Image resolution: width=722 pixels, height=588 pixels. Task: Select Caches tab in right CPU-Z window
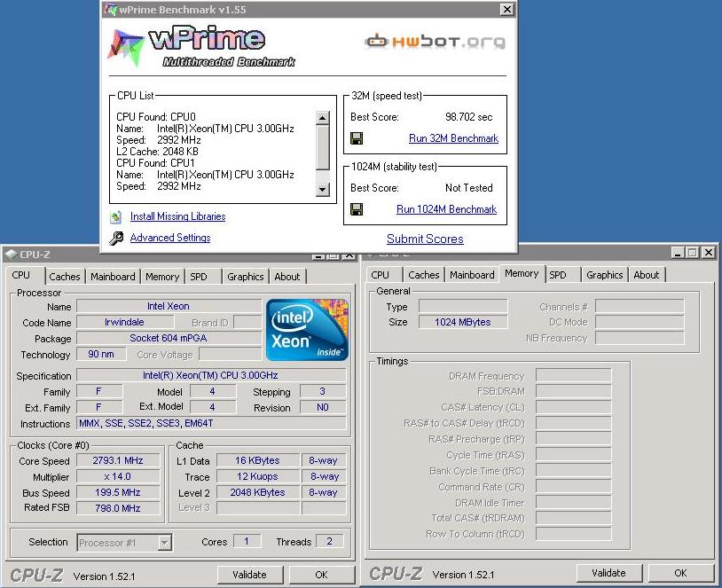tap(424, 275)
